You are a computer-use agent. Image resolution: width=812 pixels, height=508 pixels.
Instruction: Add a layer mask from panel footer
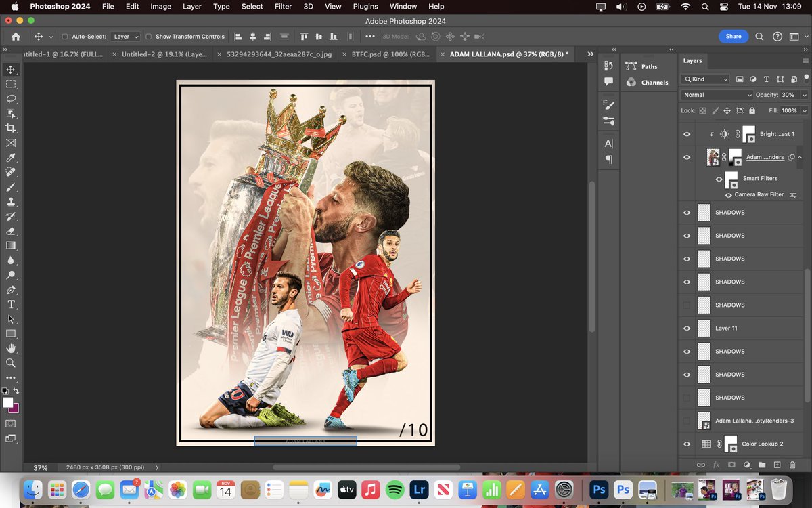[731, 465]
